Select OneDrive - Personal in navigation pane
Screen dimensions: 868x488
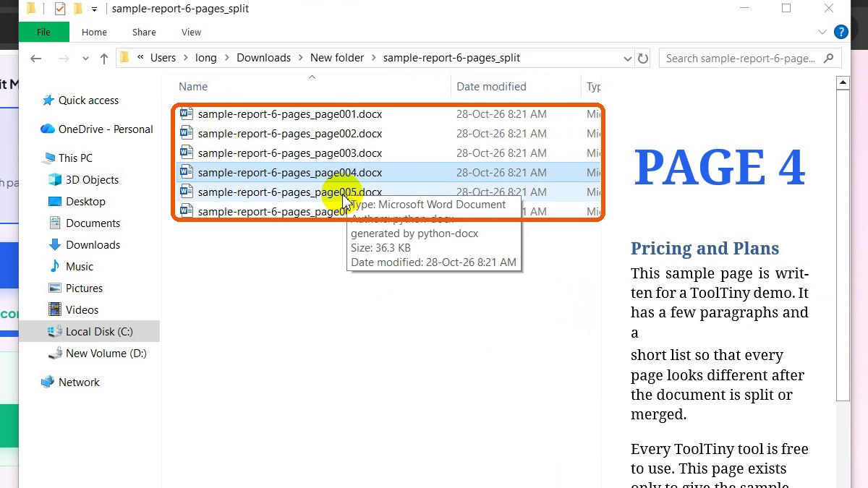(106, 129)
